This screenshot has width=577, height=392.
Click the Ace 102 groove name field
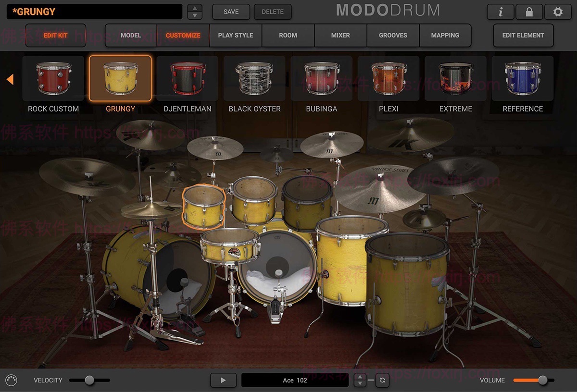(295, 380)
